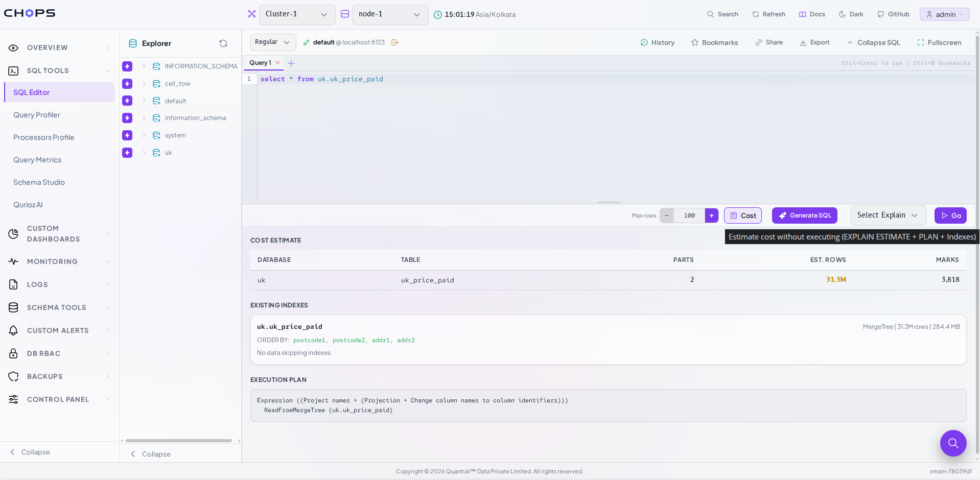Viewport: 980px width, 480px height.
Task: Decrease max rows with minus button
Action: pos(666,215)
